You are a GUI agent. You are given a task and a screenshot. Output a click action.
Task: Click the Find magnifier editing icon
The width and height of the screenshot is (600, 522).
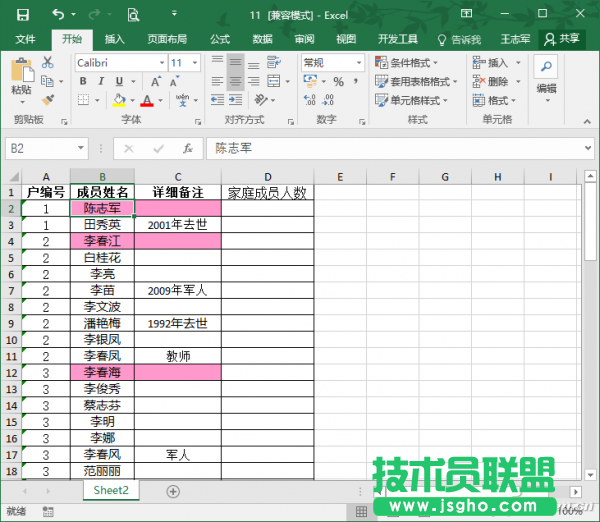tap(546, 66)
